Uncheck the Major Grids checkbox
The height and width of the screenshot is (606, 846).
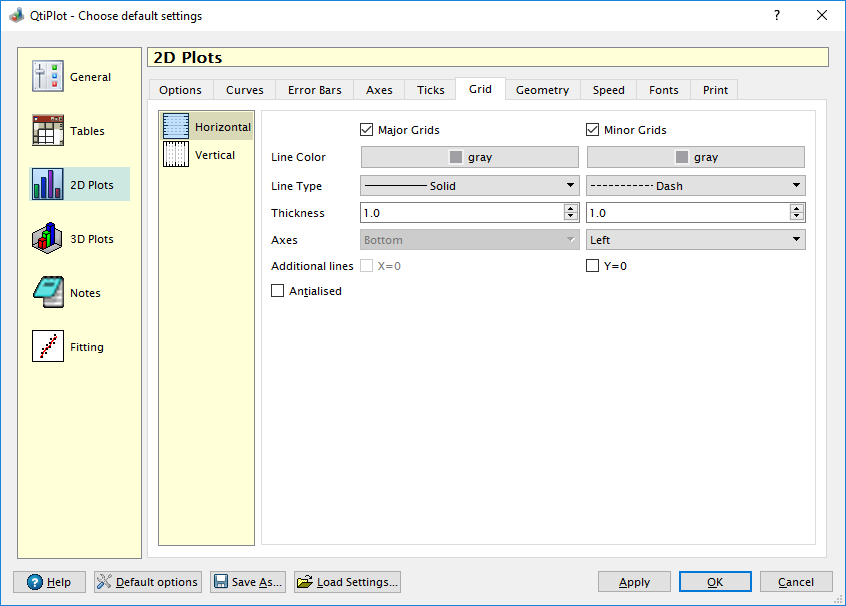[x=367, y=130]
